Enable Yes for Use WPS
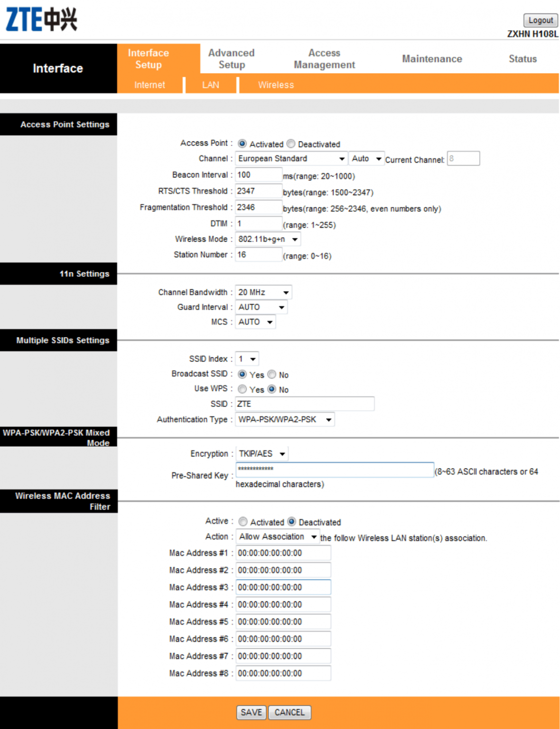This screenshot has height=729, width=560. 242,389
